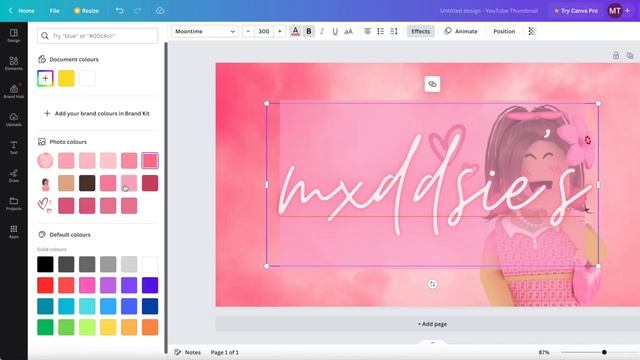Select the bright red default colour swatch
The width and height of the screenshot is (640, 360).
(x=45, y=285)
